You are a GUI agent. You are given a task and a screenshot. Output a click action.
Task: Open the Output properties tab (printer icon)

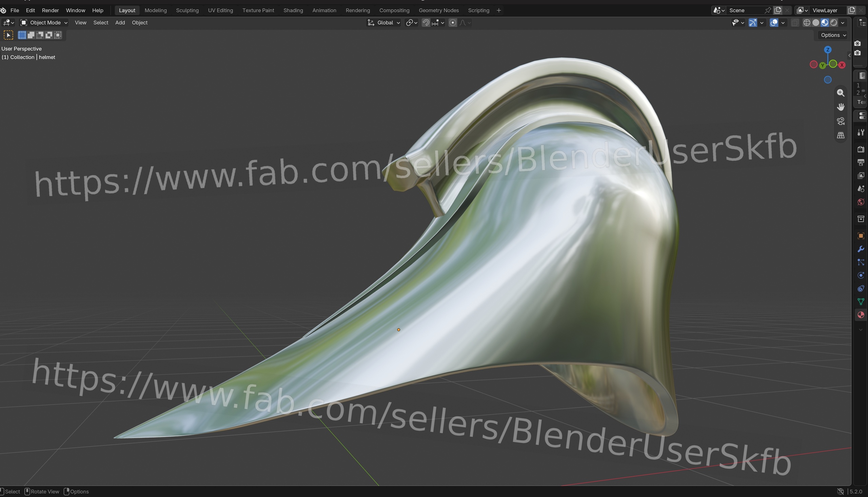pos(861,163)
